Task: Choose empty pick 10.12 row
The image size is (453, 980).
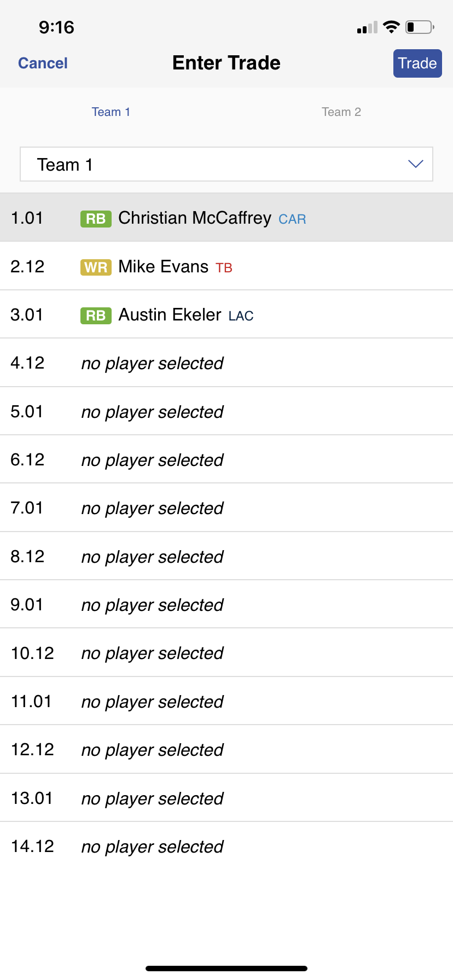Action: [x=226, y=653]
